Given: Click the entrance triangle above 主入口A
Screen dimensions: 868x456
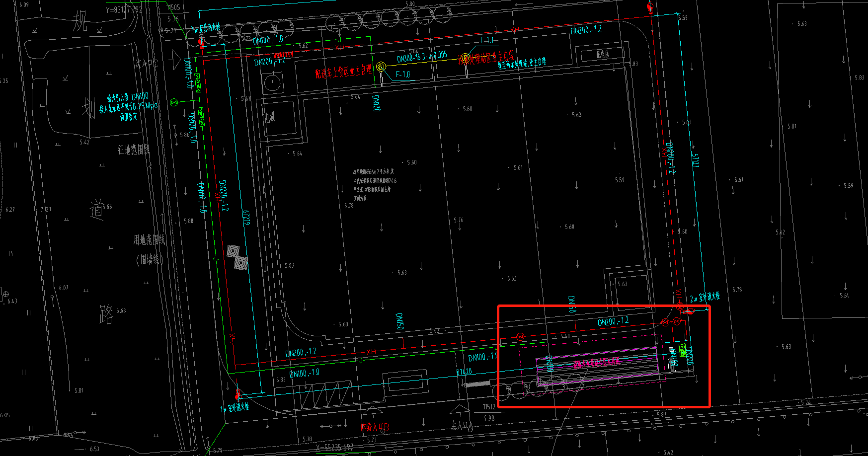Looking at the screenshot, I should (459, 409).
